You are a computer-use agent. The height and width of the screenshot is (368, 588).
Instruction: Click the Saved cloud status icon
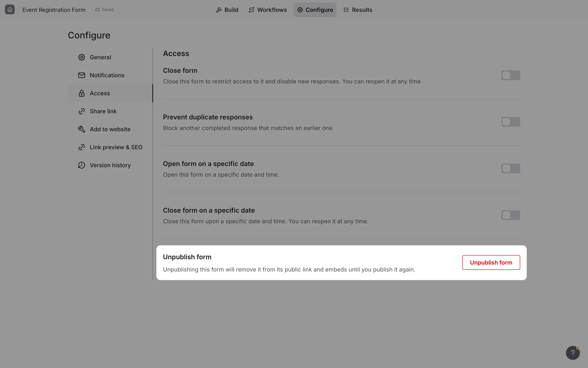[x=97, y=10]
